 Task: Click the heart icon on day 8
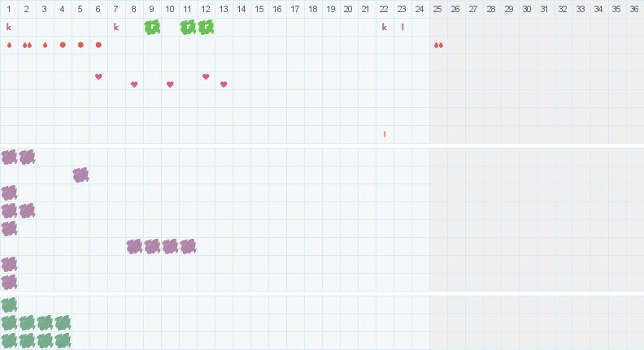[x=134, y=84]
